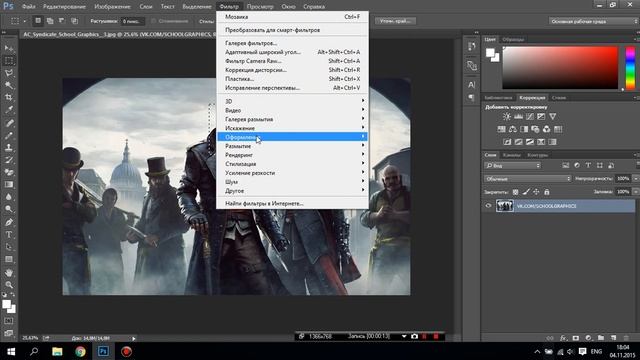Expand the Стилизация submenu
Image resolution: width=640 pixels, height=360 pixels.
[292, 164]
